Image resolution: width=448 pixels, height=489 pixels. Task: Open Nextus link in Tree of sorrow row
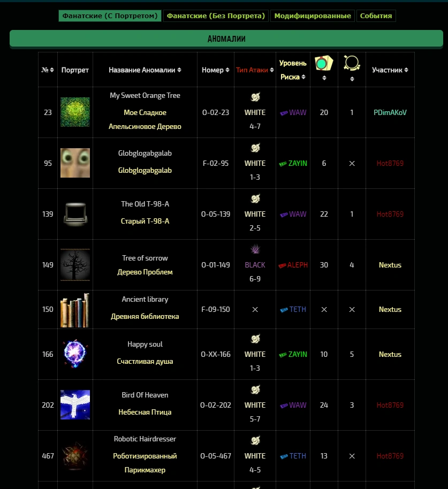point(390,265)
